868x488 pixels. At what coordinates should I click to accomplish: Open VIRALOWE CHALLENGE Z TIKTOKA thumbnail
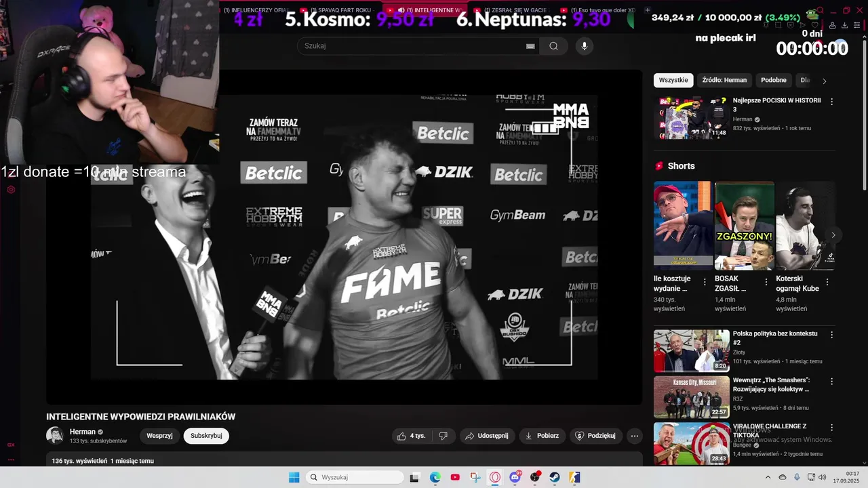point(691,443)
